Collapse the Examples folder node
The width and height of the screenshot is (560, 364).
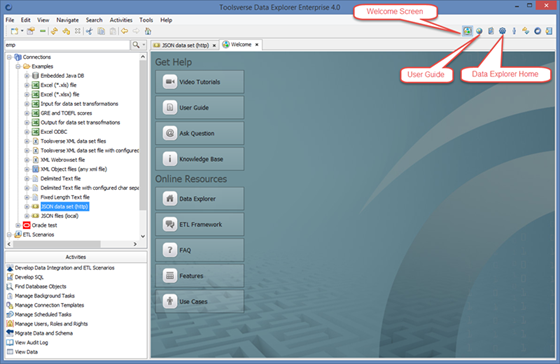18,66
